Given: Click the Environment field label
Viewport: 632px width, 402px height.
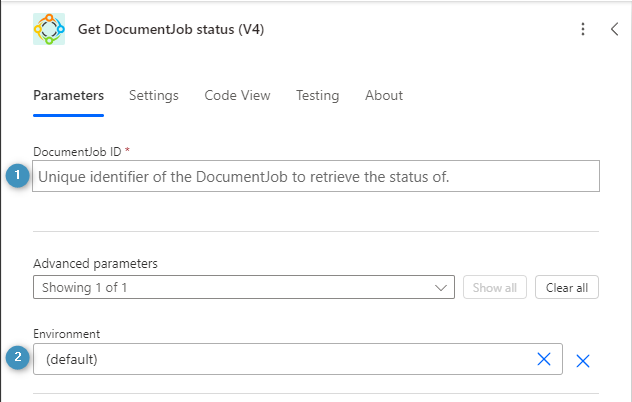Looking at the screenshot, I should point(67,334).
